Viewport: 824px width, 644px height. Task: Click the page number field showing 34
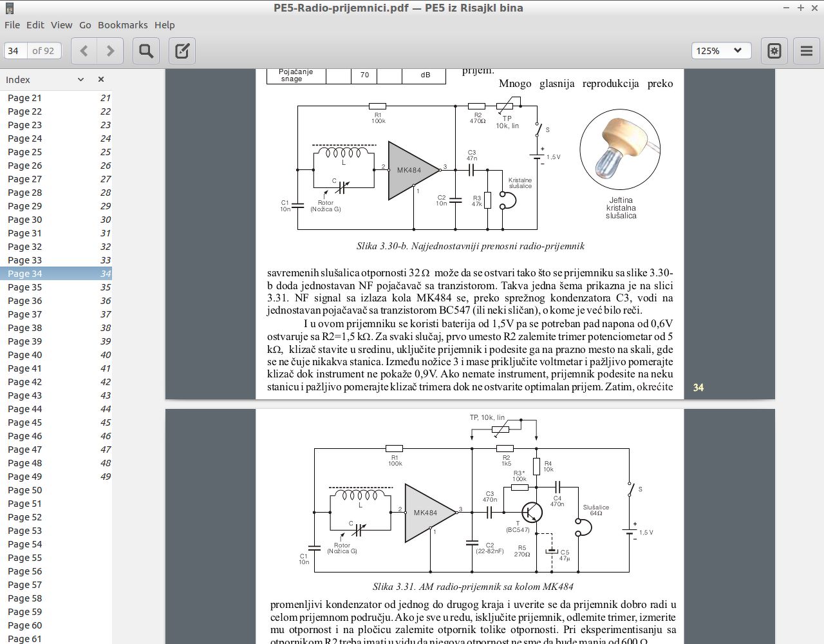tap(15, 51)
